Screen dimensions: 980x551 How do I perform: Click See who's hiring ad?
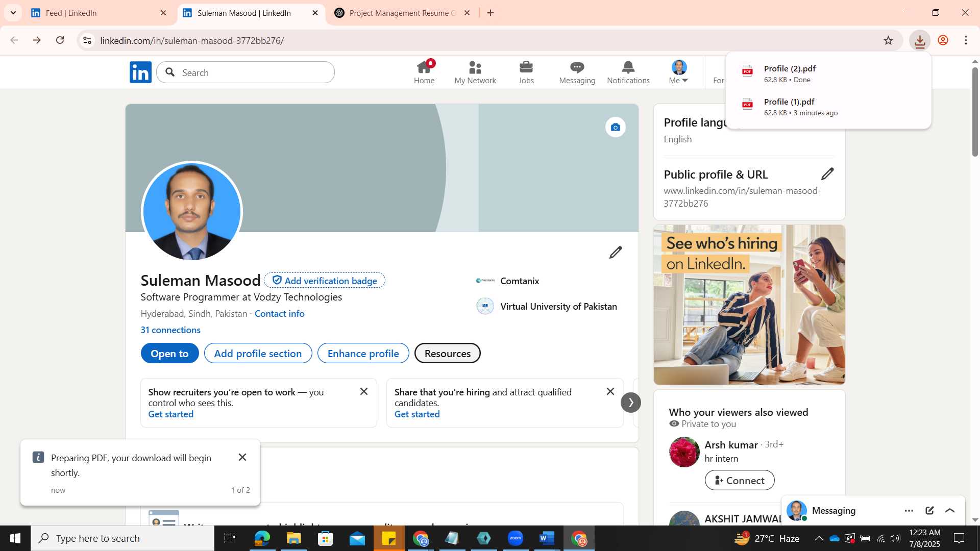pos(749,305)
